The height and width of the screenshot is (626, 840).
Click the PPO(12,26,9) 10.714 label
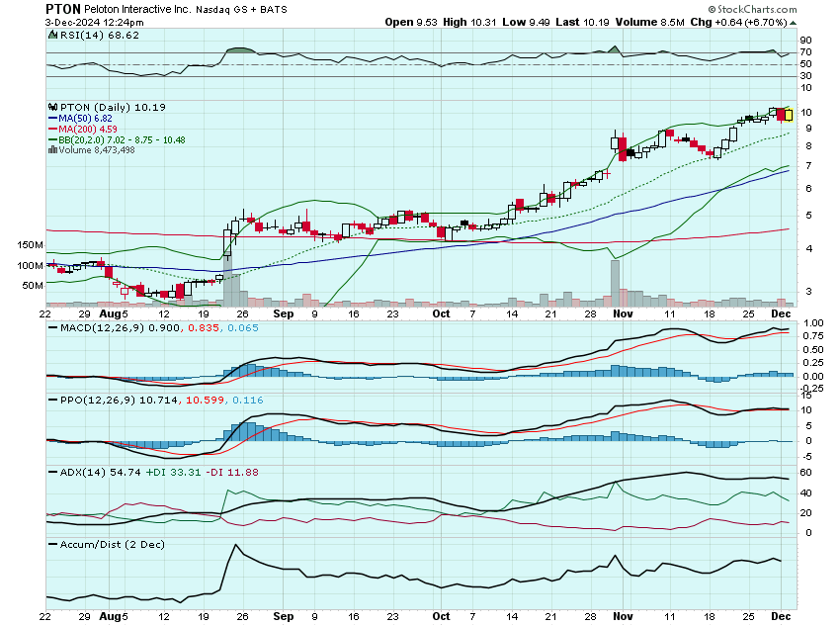119,400
